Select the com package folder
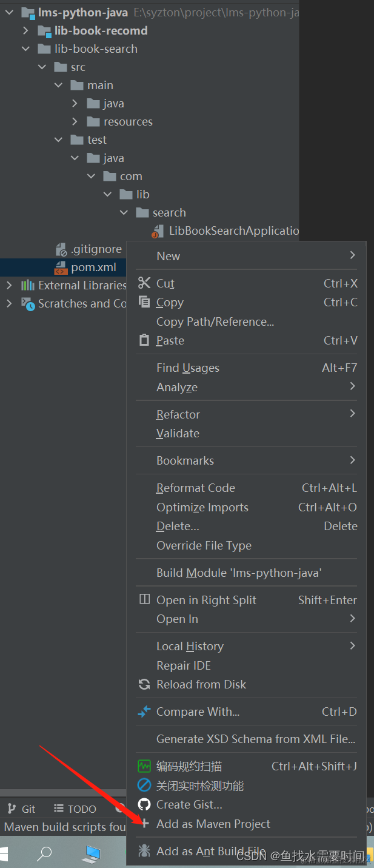This screenshot has height=868, width=374. (x=123, y=176)
